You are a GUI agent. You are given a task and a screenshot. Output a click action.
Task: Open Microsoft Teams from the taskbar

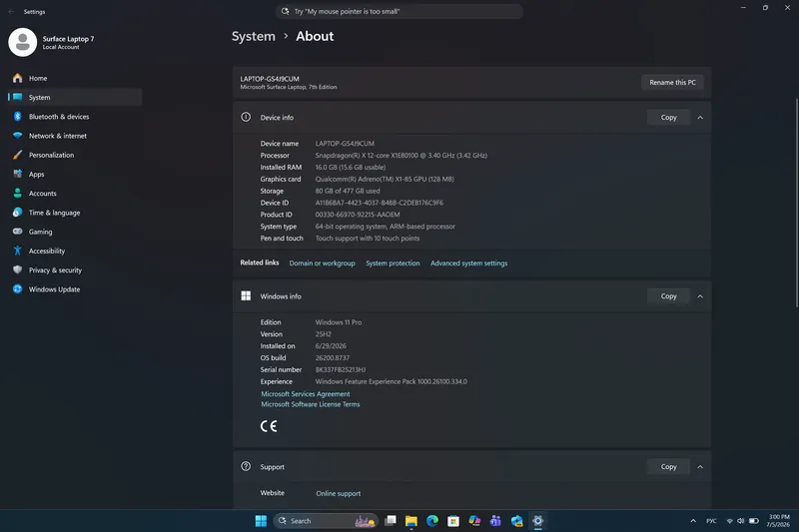click(x=495, y=521)
